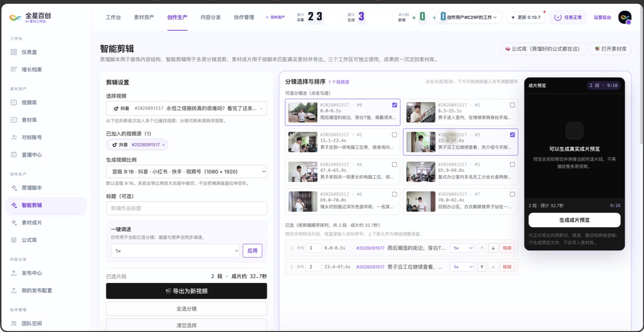Select the 智能剪辑 sparkle icon in sidebar
Screen dimensions: 644x332
13,205
